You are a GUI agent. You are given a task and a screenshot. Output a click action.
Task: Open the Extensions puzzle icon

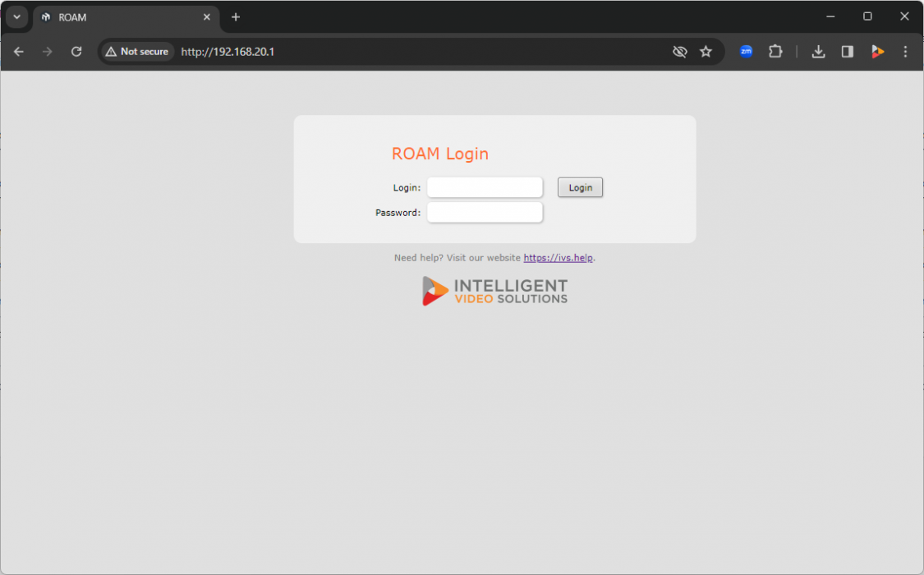pos(775,52)
